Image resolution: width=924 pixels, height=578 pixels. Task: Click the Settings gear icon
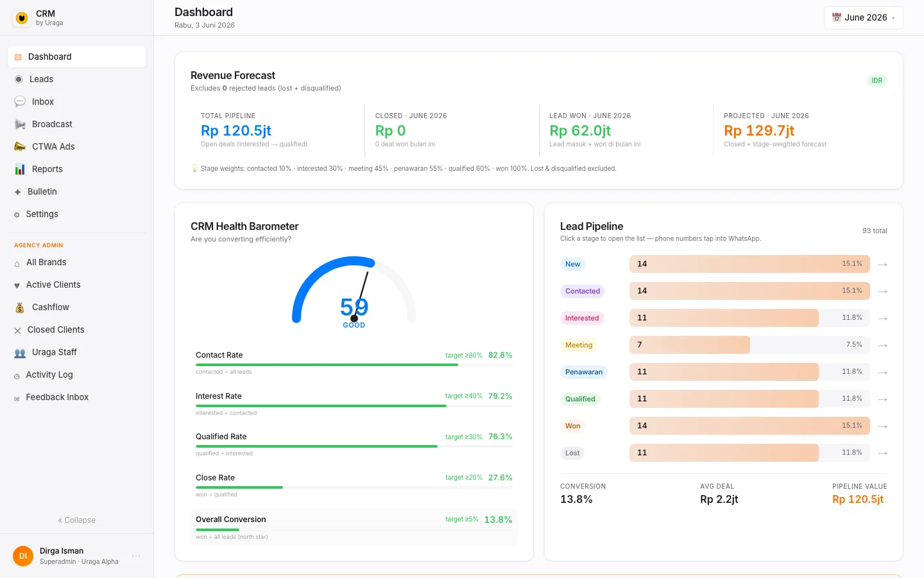coord(17,215)
